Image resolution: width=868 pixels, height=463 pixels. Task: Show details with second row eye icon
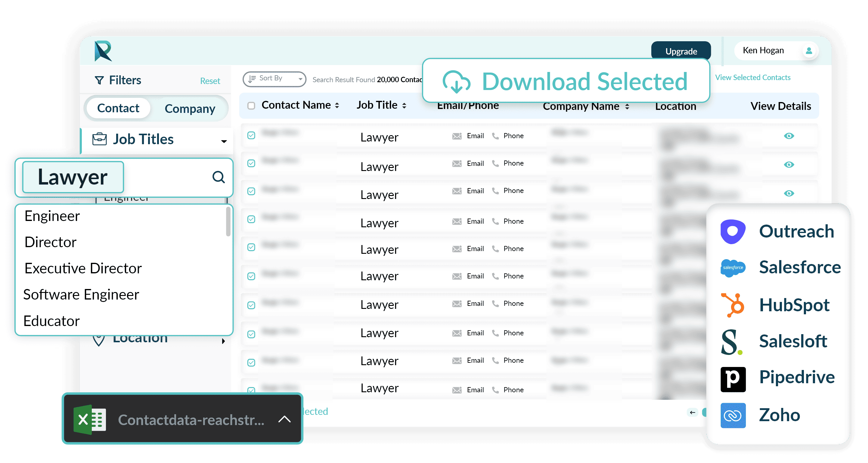click(789, 164)
